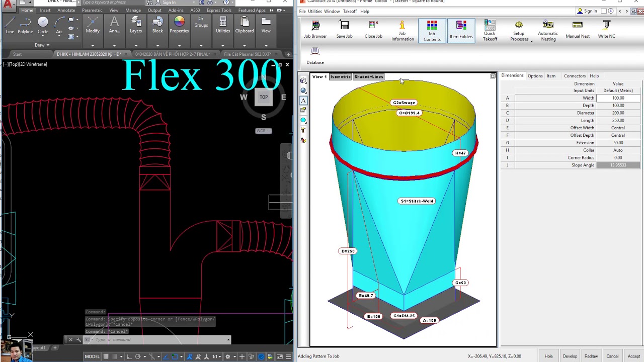Toggle snap mode in the AutoCAD status bar

coord(115,356)
